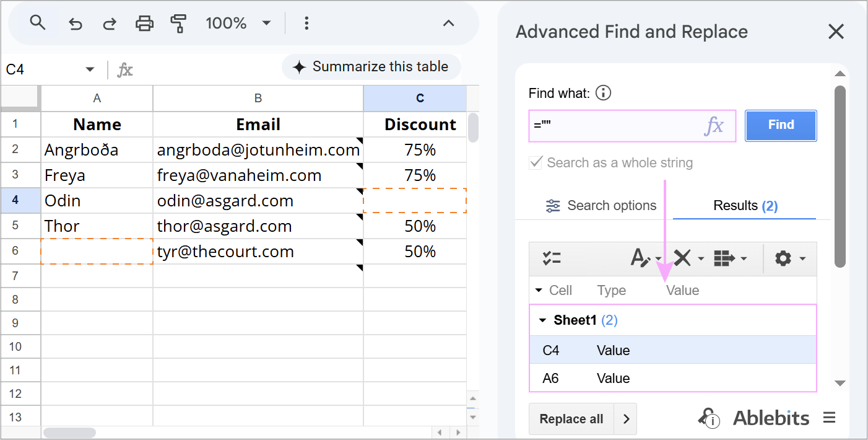Activate the paint format tool
Screen dimensions: 868x440
tap(179, 24)
